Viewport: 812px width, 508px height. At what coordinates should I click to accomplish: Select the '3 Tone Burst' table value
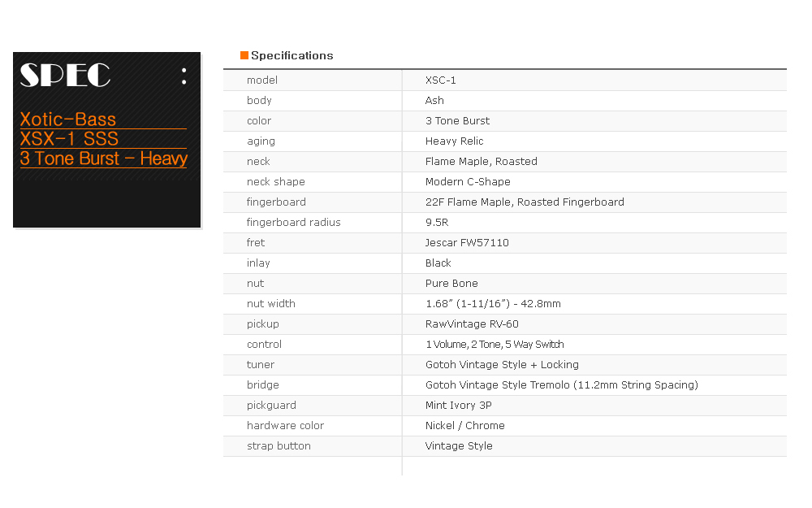coord(457,121)
